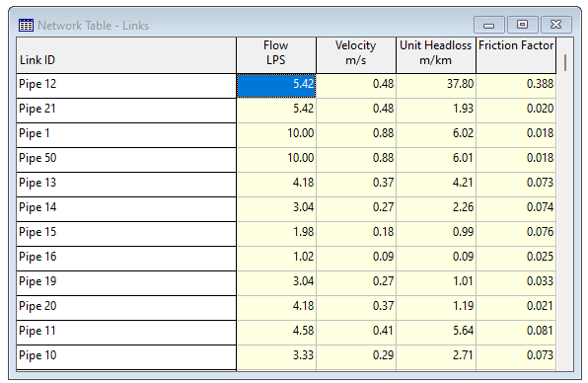Click unit headloss value 37.80
Image resolution: width=588 pixels, height=383 pixels.
coord(436,86)
